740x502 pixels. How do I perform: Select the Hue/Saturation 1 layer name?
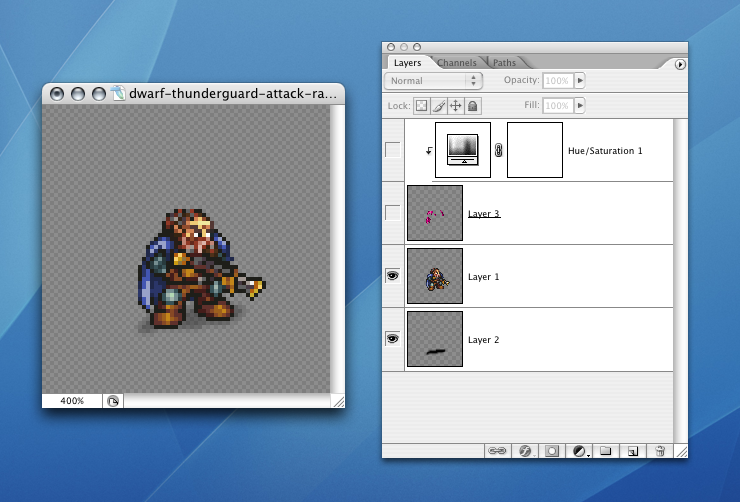coord(605,151)
